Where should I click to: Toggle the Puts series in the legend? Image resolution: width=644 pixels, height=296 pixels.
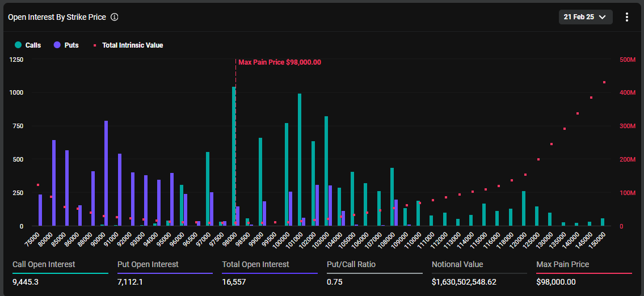coord(66,45)
